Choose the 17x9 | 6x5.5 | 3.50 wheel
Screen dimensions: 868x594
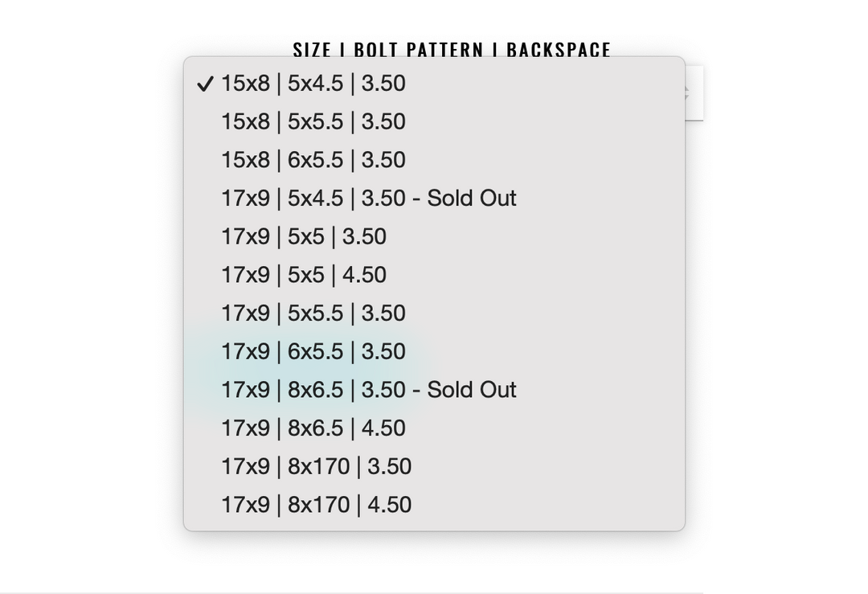[x=434, y=351]
